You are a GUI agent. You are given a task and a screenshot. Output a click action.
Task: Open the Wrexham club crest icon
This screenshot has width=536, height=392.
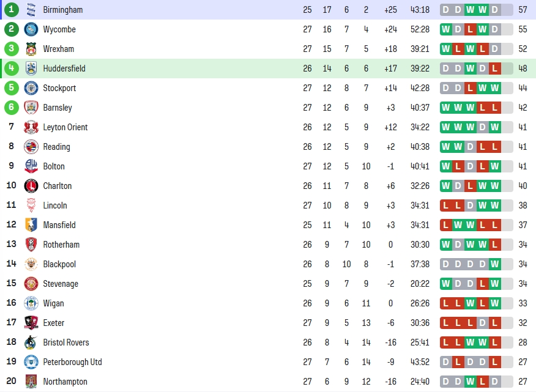[31, 49]
